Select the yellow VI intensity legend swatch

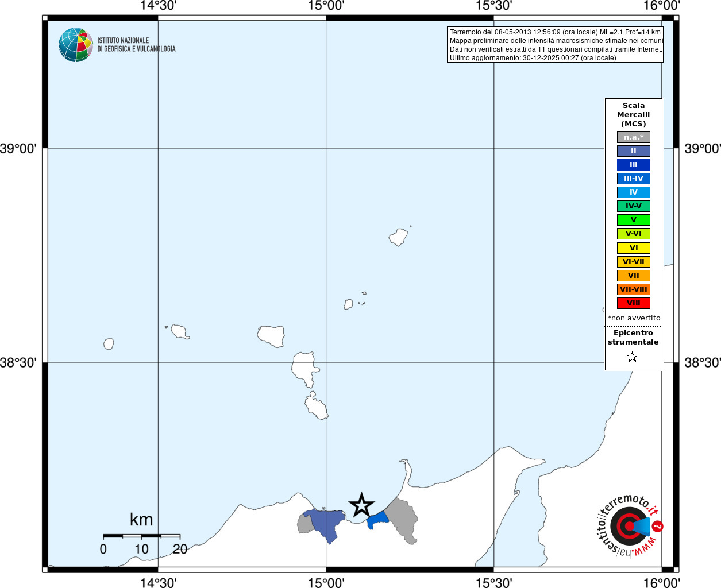(x=634, y=248)
